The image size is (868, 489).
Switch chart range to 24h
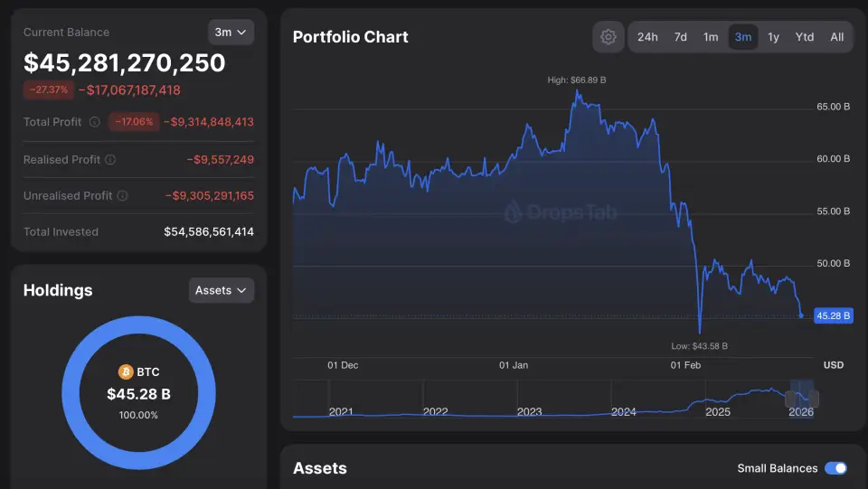(x=647, y=37)
